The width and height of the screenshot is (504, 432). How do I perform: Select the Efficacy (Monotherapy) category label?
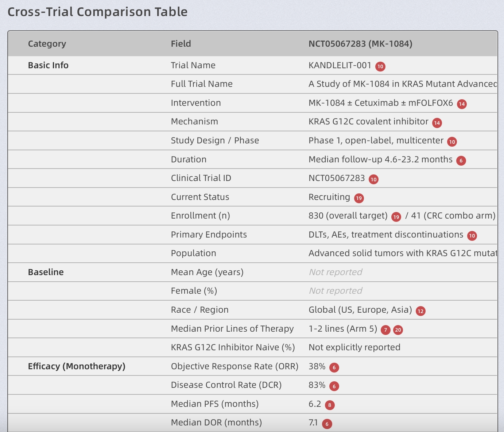tap(77, 366)
